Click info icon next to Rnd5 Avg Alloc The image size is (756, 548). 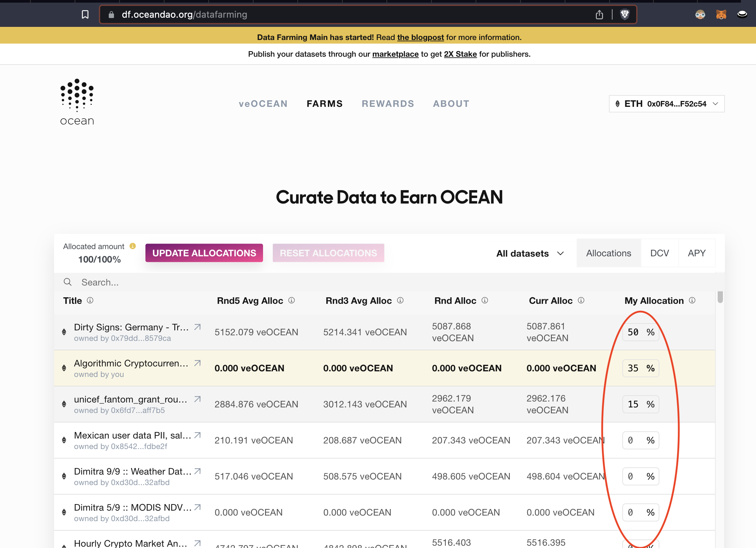point(291,300)
